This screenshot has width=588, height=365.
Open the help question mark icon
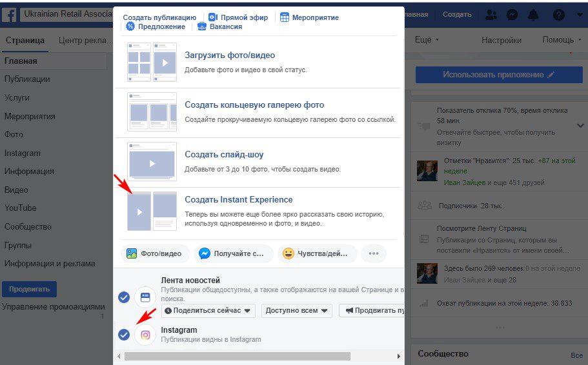pos(559,15)
